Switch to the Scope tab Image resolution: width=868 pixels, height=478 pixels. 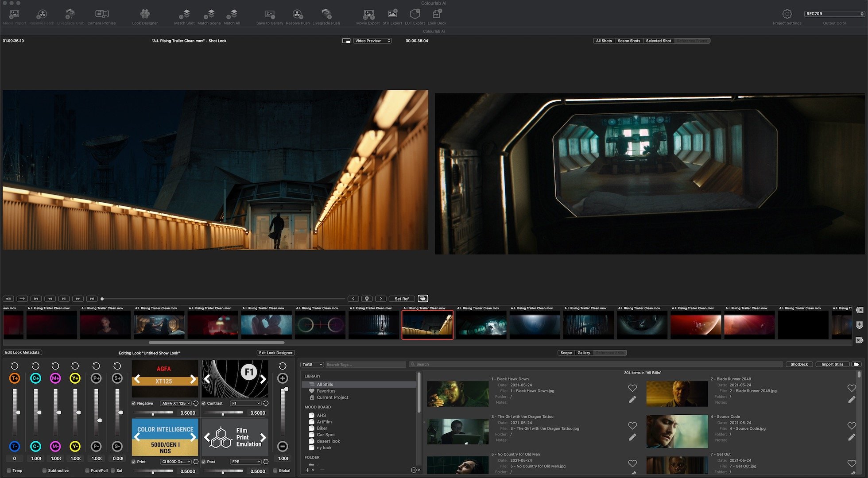tap(566, 353)
